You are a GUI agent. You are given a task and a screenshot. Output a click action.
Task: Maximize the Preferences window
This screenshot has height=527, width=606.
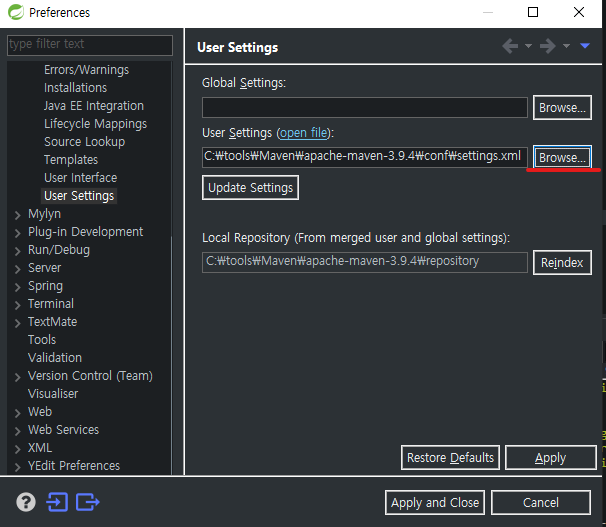pyautogui.click(x=533, y=12)
